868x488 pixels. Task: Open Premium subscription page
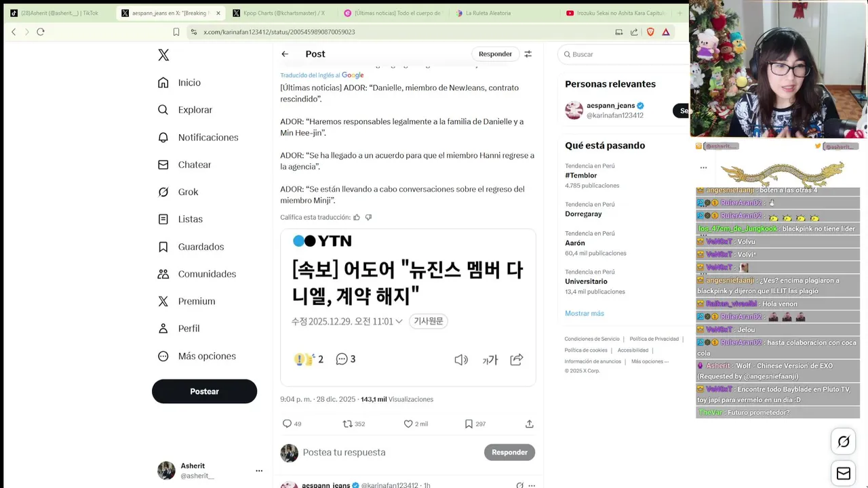186,301
